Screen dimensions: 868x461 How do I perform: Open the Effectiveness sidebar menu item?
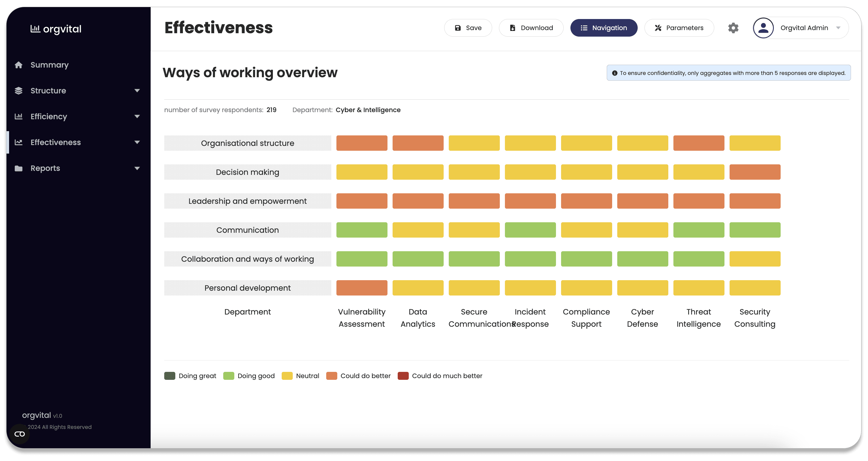point(56,142)
